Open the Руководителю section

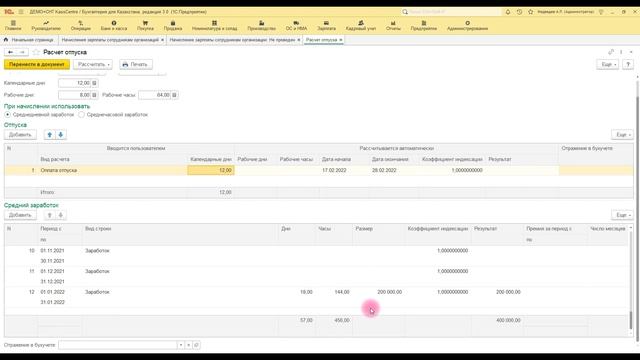click(x=46, y=26)
